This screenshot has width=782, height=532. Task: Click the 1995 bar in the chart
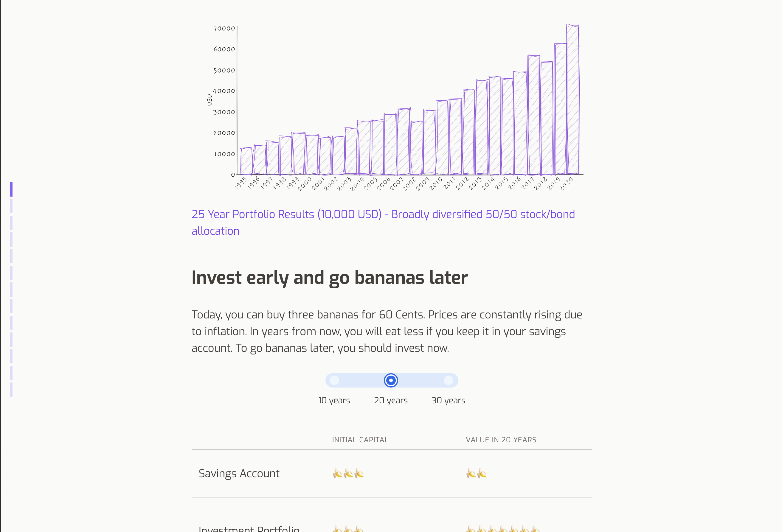pos(246,161)
